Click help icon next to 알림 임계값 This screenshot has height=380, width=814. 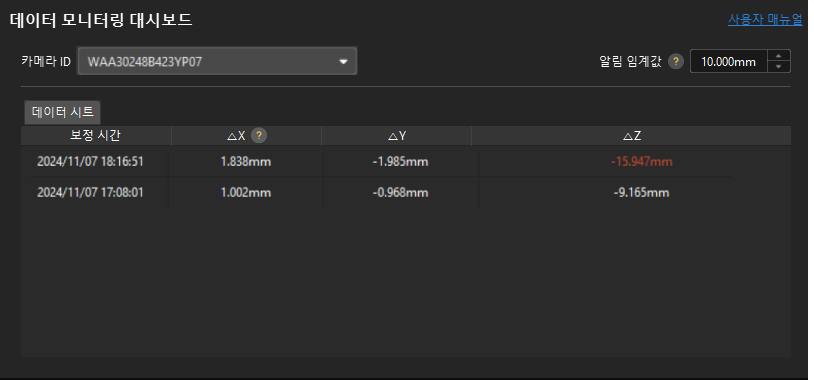point(675,62)
